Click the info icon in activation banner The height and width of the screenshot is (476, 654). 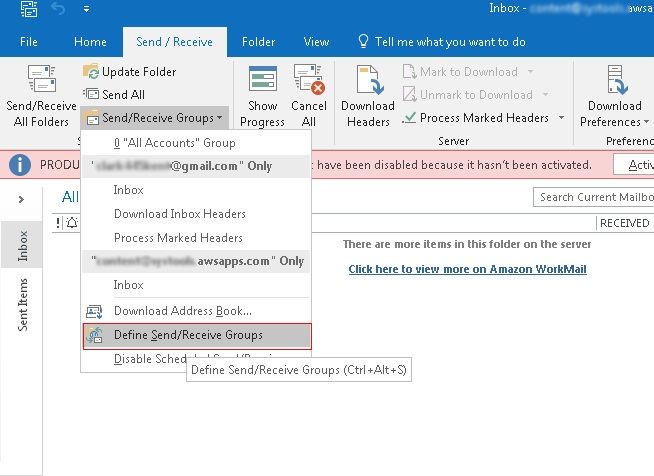pos(20,165)
